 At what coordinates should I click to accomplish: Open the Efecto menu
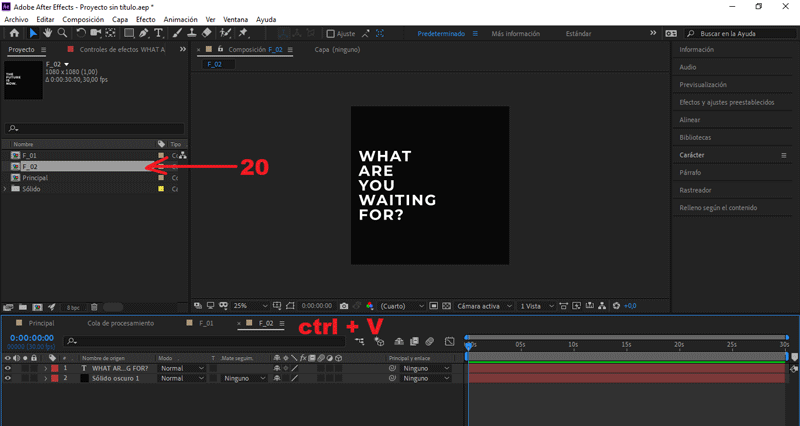click(145, 19)
